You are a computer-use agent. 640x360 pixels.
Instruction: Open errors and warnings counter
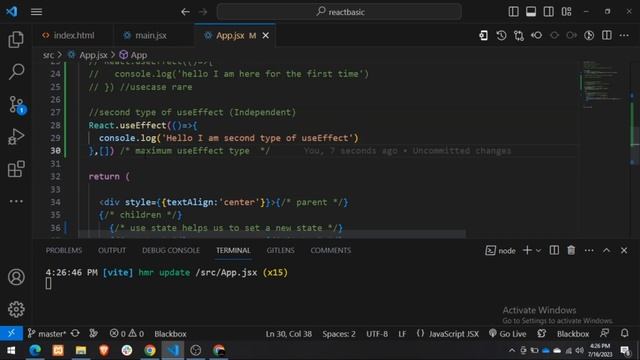127,333
